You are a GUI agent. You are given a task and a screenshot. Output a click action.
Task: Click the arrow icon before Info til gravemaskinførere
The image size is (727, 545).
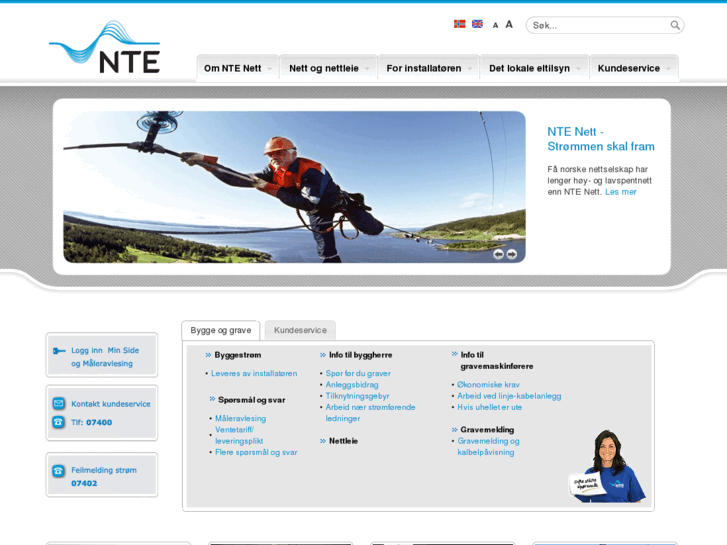(x=454, y=354)
